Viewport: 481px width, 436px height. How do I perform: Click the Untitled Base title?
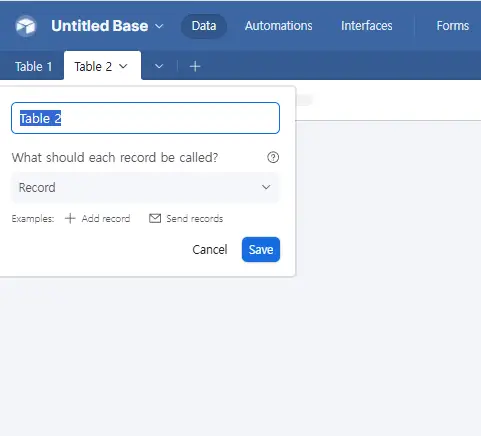[x=99, y=26]
